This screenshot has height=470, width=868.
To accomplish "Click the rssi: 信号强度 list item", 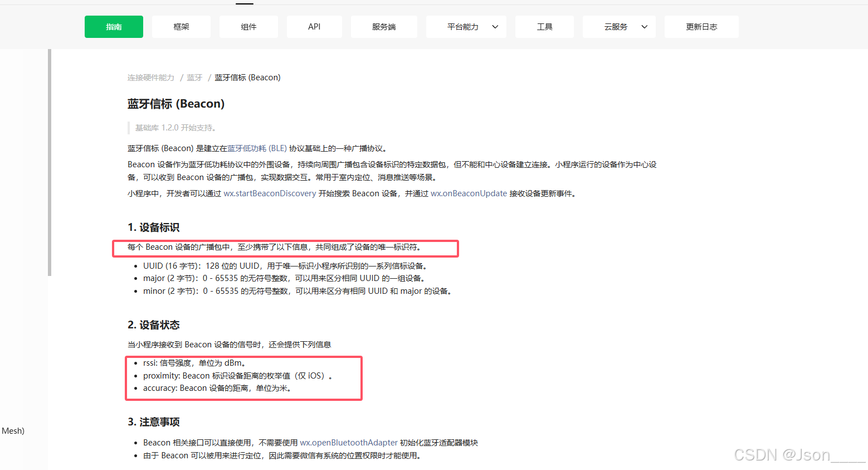I will tap(194, 363).
